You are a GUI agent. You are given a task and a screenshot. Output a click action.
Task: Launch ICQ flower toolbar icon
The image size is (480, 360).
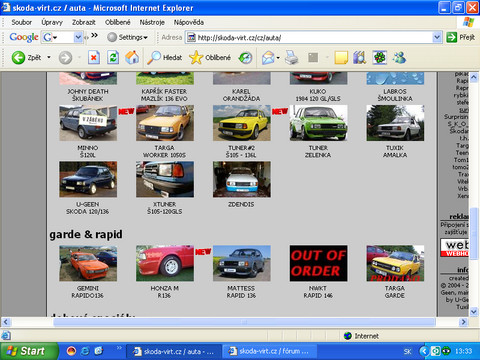click(380, 58)
